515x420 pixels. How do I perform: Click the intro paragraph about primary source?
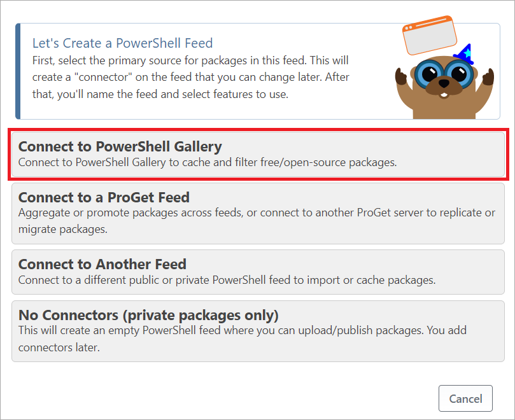[191, 78]
